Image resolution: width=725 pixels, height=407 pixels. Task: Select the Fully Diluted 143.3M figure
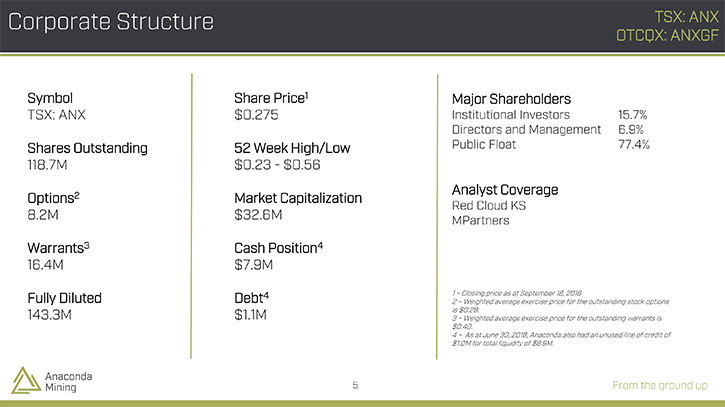(49, 314)
